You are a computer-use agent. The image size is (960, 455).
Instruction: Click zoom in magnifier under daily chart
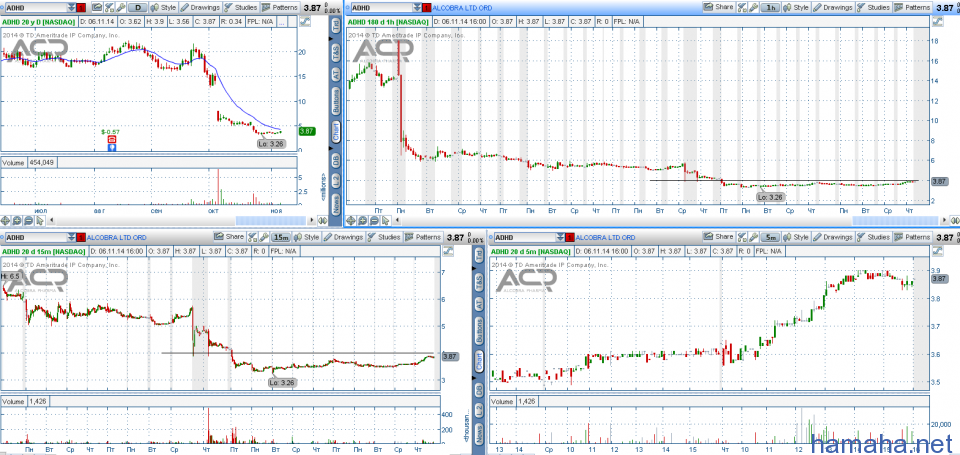pos(17,220)
